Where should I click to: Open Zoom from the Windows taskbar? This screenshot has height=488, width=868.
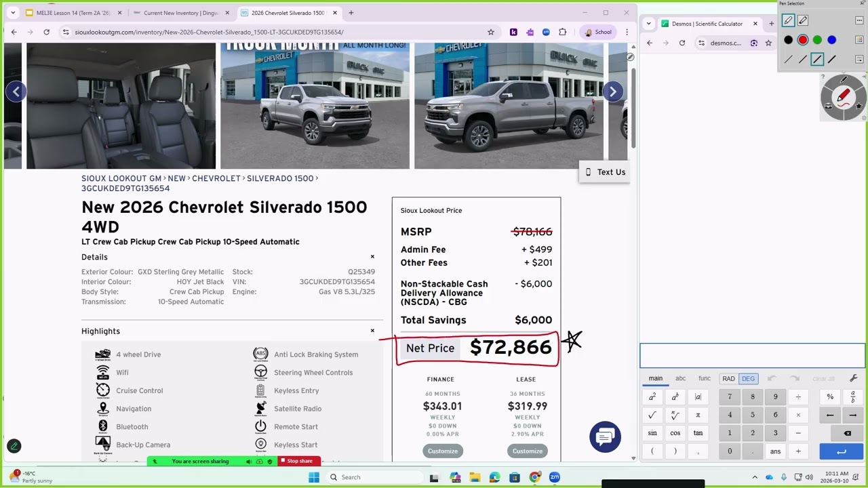tap(555, 477)
